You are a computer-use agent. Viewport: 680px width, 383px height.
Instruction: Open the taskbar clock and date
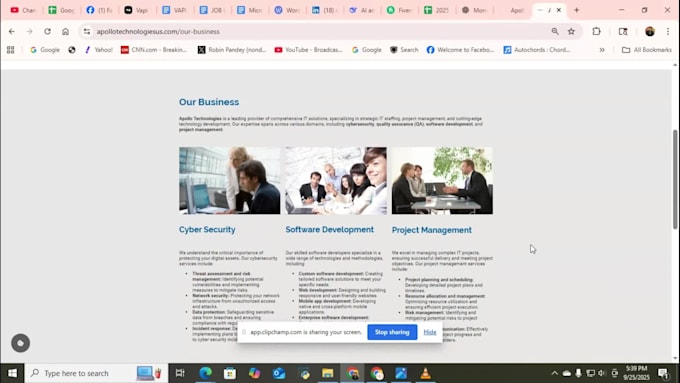coord(636,373)
